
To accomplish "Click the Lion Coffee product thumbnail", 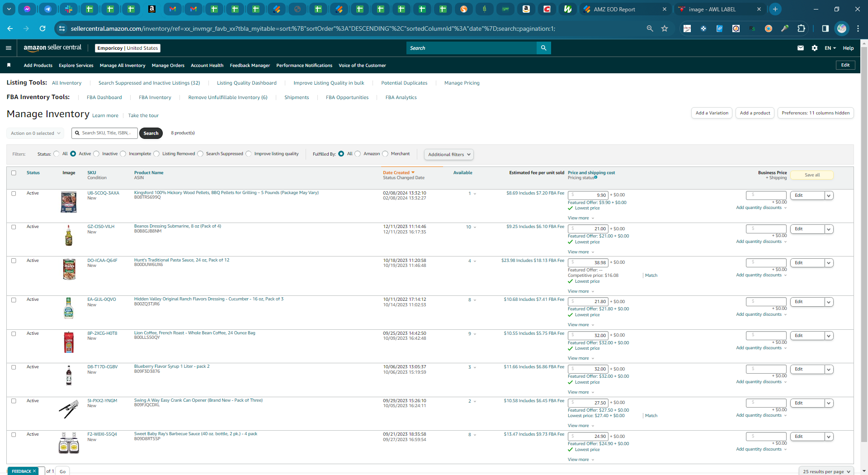I will pos(69,342).
